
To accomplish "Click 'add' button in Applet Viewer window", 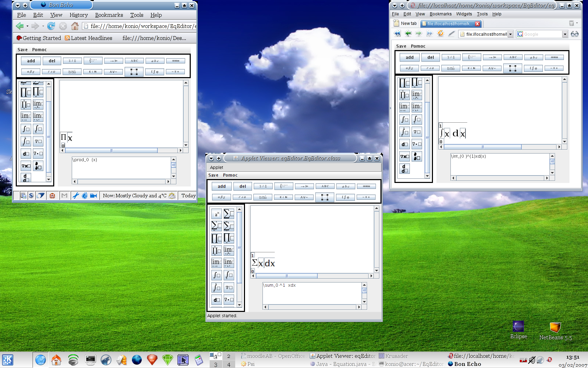I will [222, 186].
